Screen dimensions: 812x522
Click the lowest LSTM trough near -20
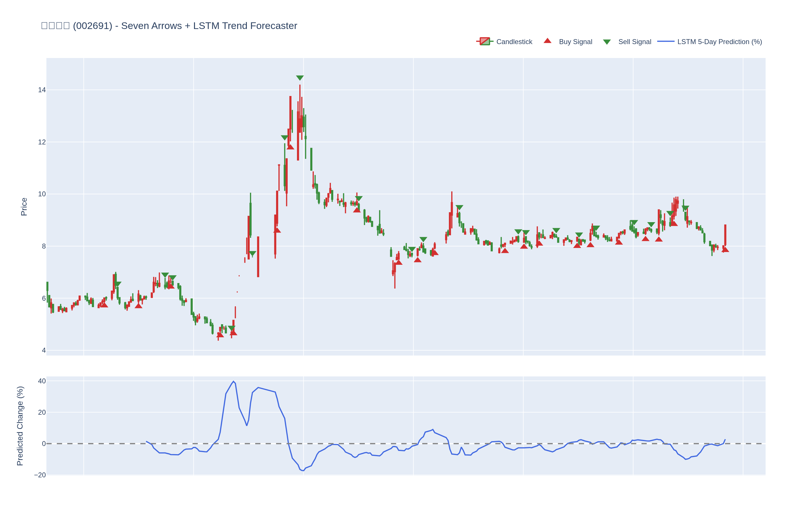[x=303, y=470]
